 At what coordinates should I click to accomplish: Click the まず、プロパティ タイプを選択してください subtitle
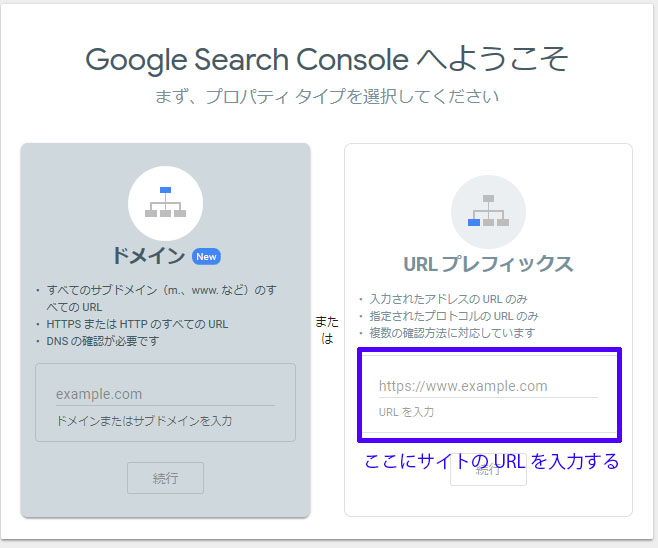(327, 97)
